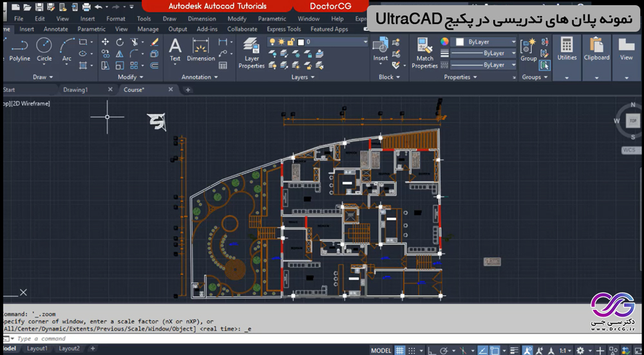Add a new drawing tab with plus
This screenshot has width=644, height=355.
click(187, 90)
